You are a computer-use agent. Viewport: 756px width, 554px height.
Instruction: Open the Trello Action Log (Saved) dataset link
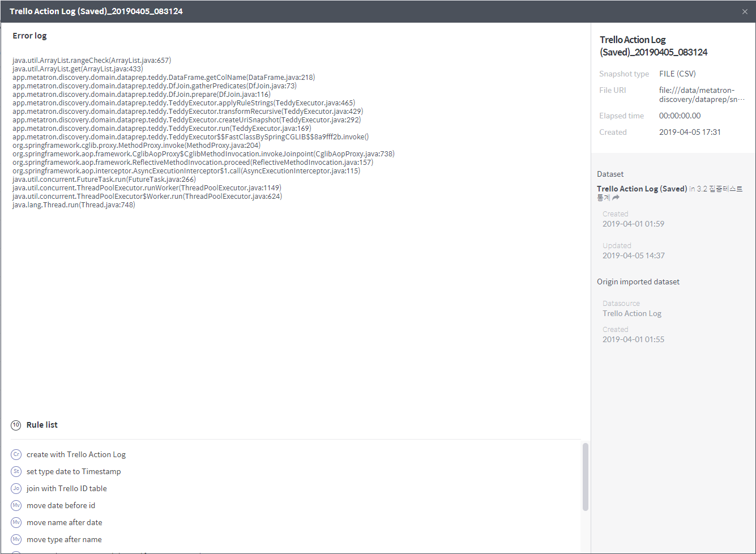642,189
